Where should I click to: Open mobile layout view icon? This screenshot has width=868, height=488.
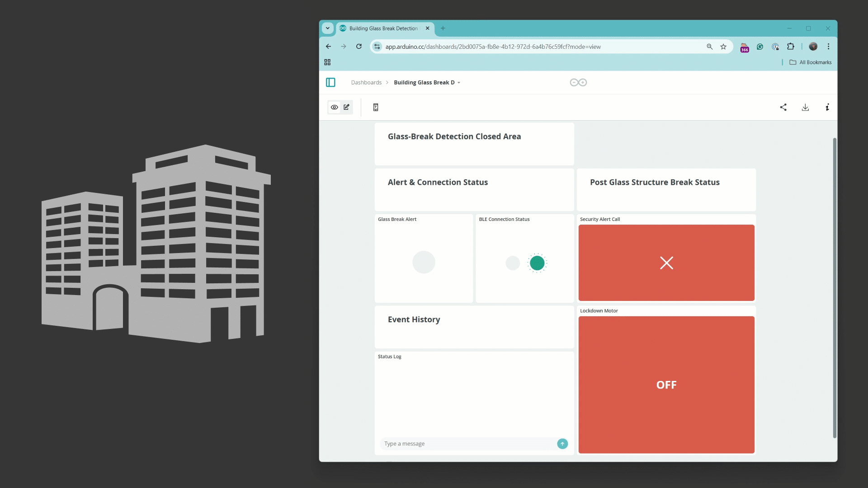coord(376,107)
